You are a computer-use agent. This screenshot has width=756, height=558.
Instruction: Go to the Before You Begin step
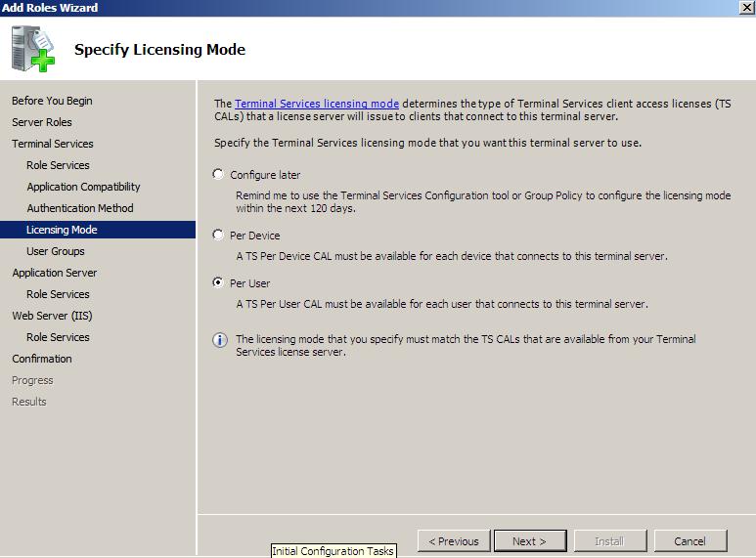[52, 101]
